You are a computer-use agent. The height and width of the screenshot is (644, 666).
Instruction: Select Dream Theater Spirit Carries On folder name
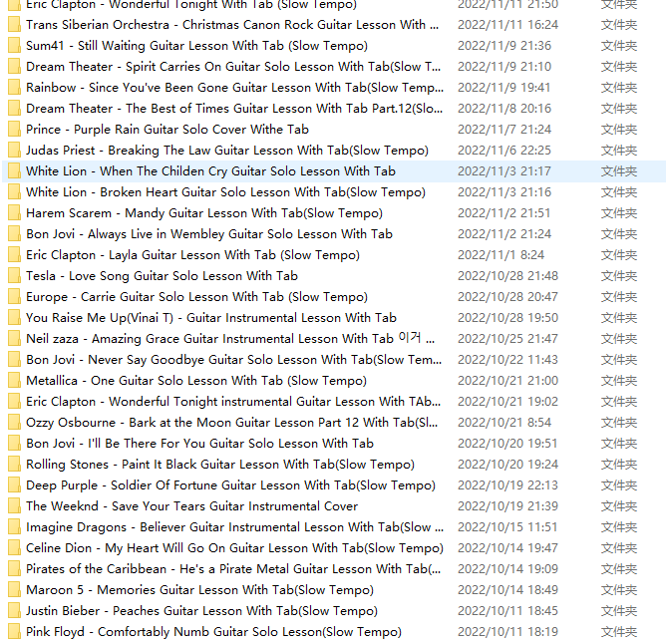[233, 66]
